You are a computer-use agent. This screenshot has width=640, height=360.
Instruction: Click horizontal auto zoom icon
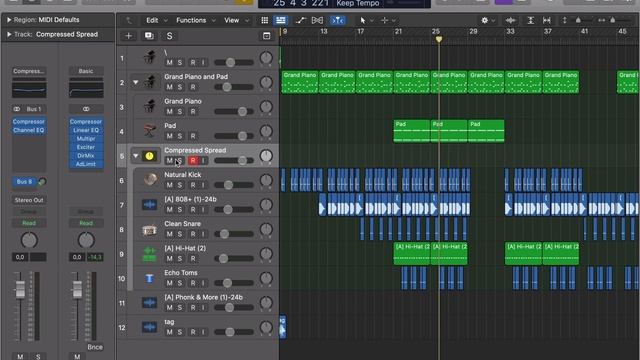pos(547,20)
